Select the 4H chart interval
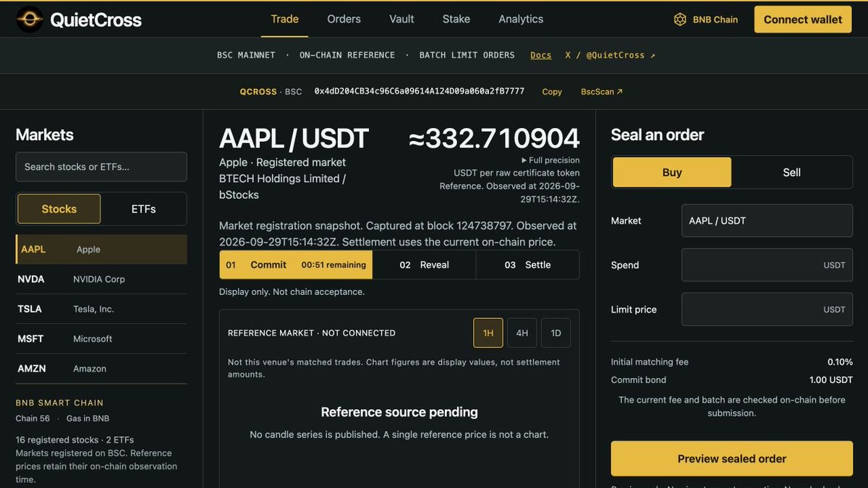Viewport: 868px width, 488px height. (522, 333)
